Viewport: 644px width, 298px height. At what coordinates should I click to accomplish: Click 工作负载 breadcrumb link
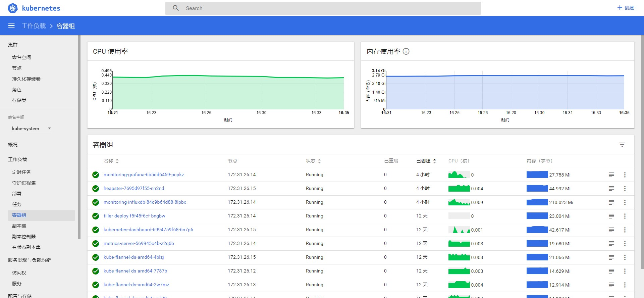34,26
